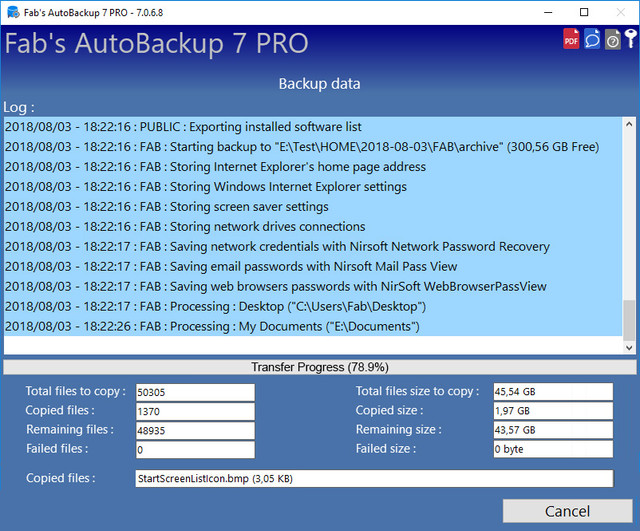Click the blue chat bubble support icon
Screen dimensions: 640x531
tap(592, 39)
